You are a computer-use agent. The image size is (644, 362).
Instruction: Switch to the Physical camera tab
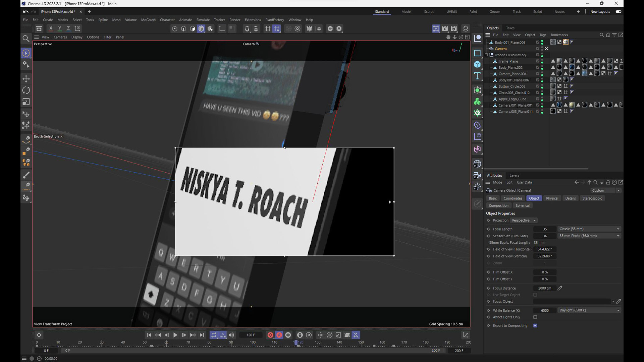[552, 198]
